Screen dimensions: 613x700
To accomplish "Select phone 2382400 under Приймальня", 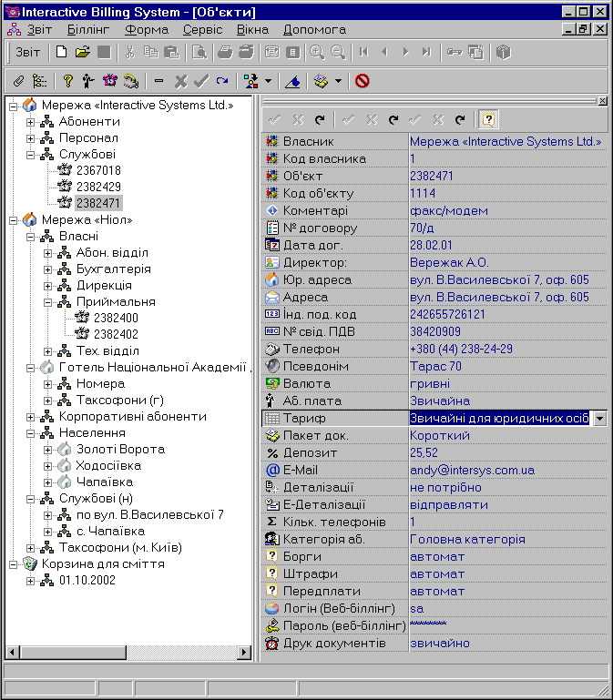I will (116, 318).
